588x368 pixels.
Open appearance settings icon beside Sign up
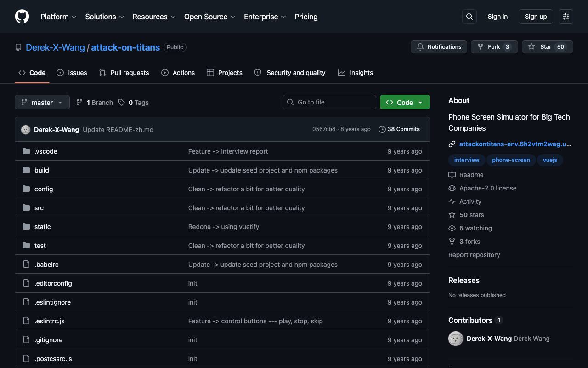566,17
